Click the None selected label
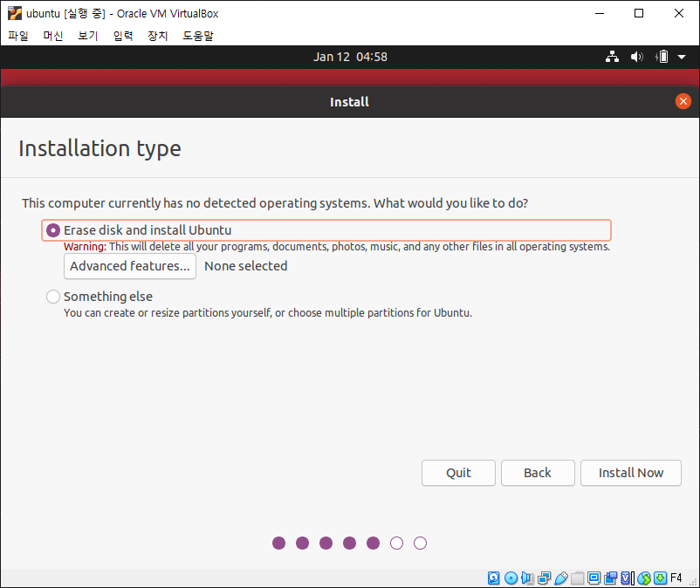Viewport: 700px width, 588px height. coord(246,266)
